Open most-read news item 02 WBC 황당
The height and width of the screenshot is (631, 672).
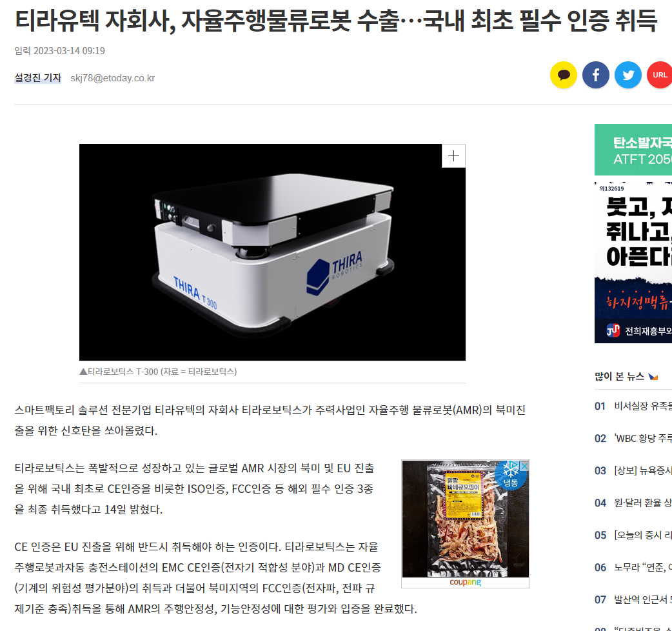coord(633,438)
